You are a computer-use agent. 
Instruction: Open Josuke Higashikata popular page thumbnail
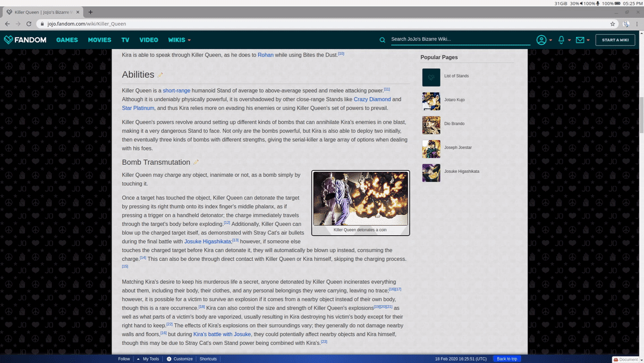431,173
